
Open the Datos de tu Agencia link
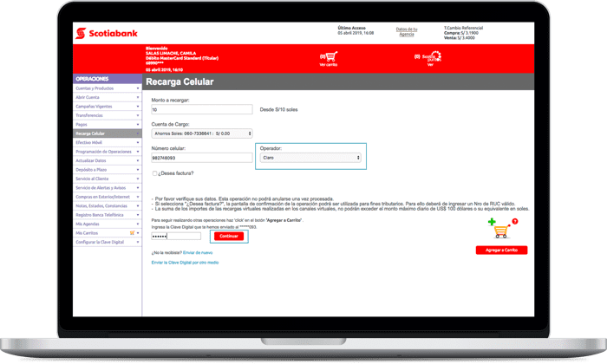(x=407, y=32)
